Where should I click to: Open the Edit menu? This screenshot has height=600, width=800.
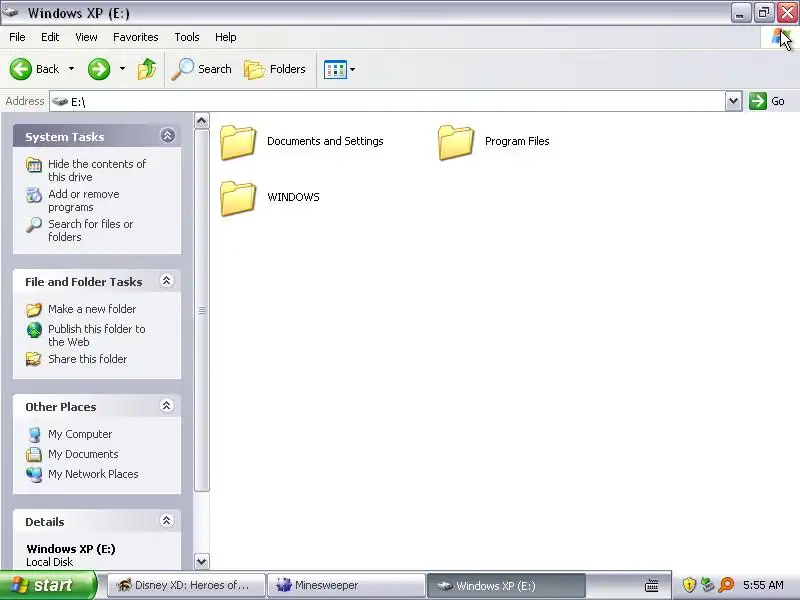[50, 37]
